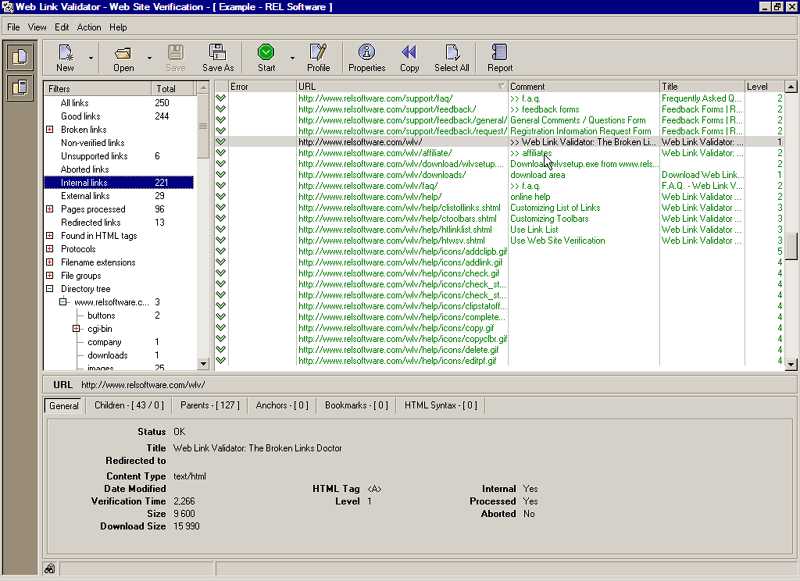Screen dimensions: 800x581
Task: Click the binoculars icon in the status bar
Action: pos(49,568)
